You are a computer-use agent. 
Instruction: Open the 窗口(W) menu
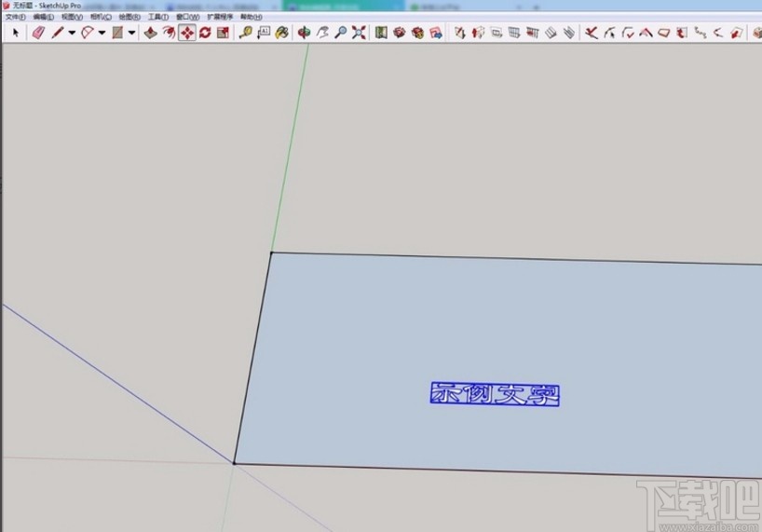187,17
